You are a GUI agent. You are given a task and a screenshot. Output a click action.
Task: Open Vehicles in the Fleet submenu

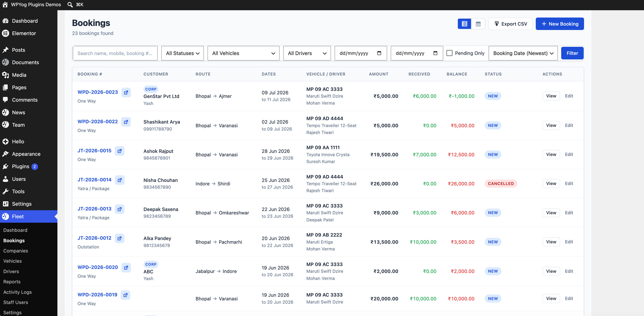pos(12,261)
